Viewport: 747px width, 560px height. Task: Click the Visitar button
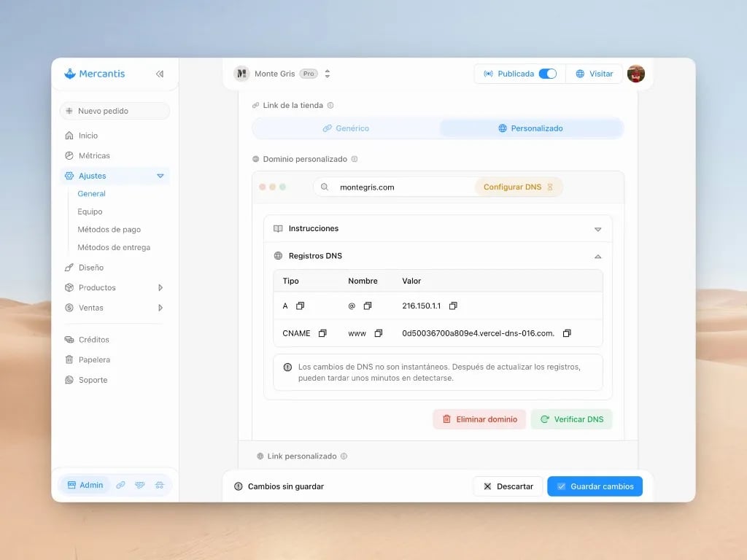pos(594,74)
